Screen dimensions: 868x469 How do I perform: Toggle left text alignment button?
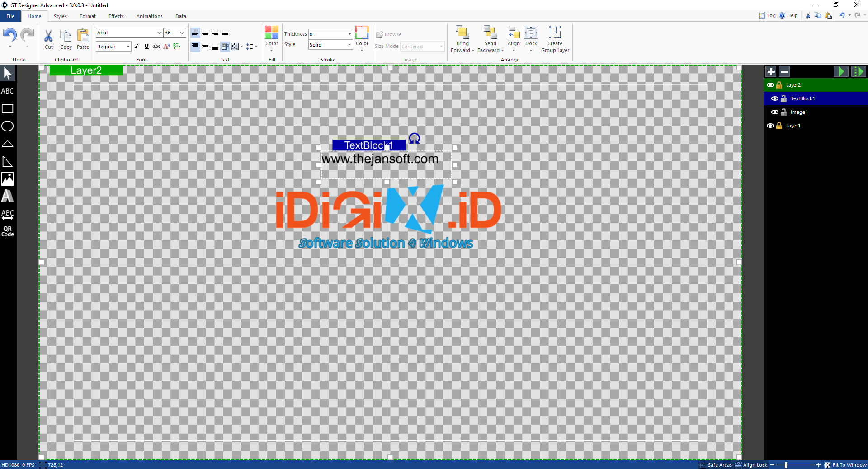195,33
